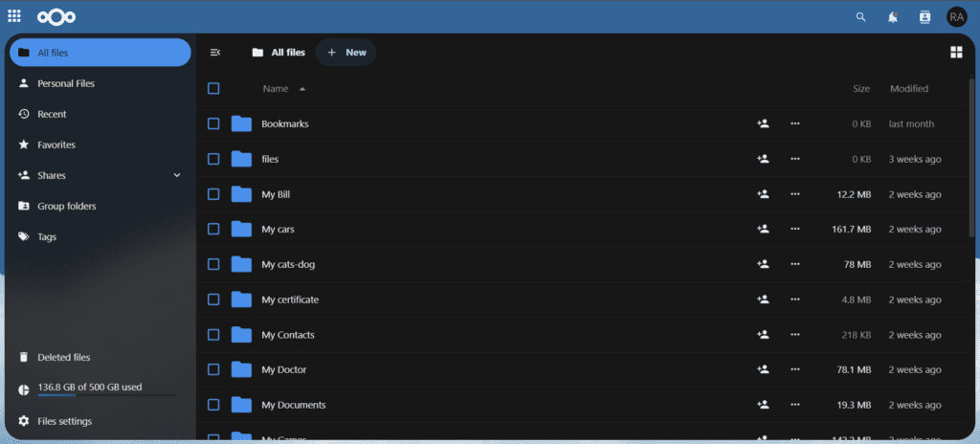980x444 pixels.
Task: Open the Recent files view
Action: point(100,114)
